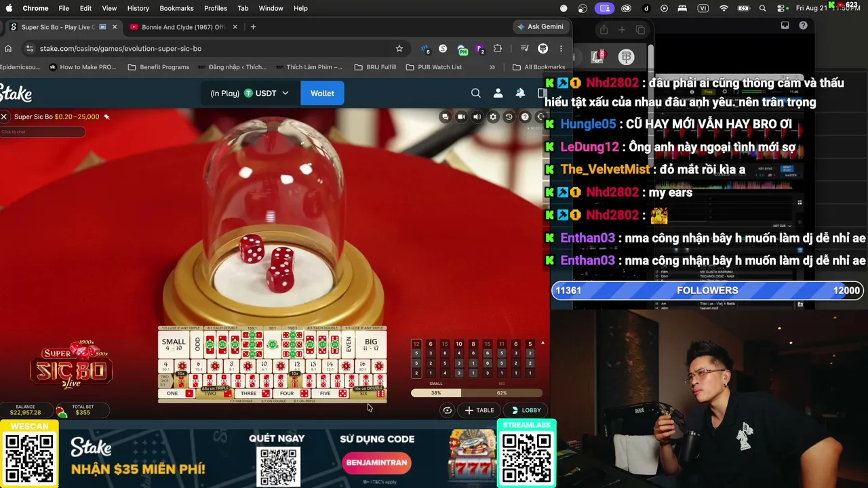Open macOS Spotlight search icon

click(x=763, y=8)
